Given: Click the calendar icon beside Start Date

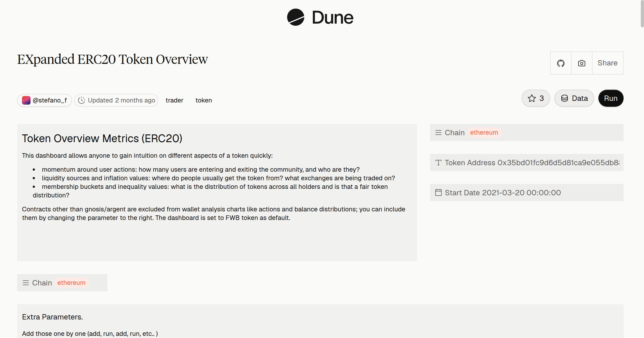Looking at the screenshot, I should (438, 193).
